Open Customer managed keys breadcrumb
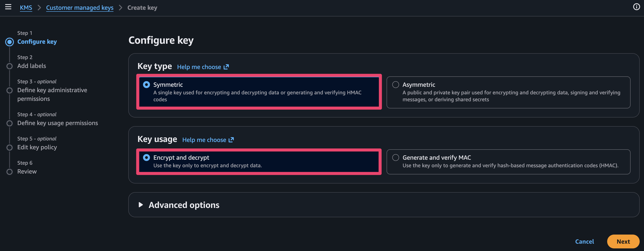Viewport: 644px width, 251px height. 80,8
